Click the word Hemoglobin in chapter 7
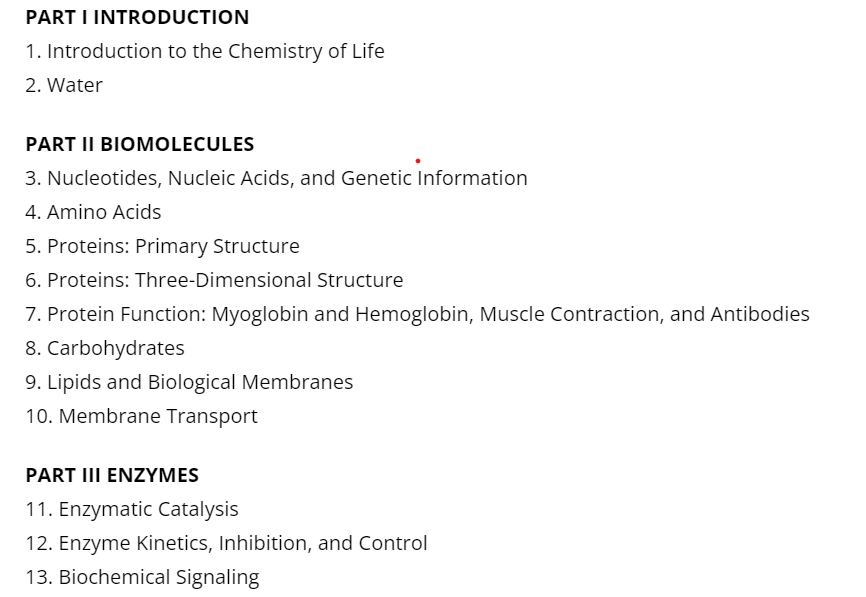The width and height of the screenshot is (866, 597). click(414, 314)
